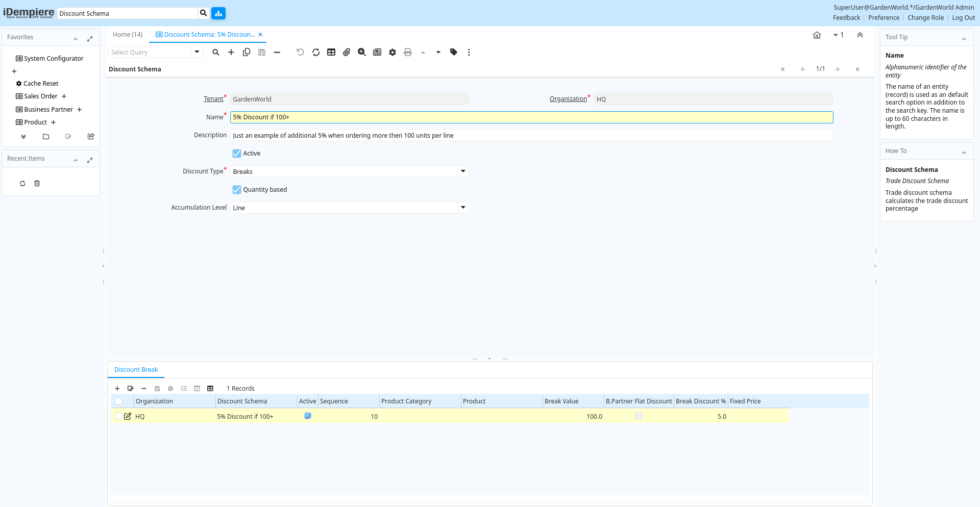Click the menu tree icon beside search
The height and width of the screenshot is (507, 980).
(x=218, y=13)
